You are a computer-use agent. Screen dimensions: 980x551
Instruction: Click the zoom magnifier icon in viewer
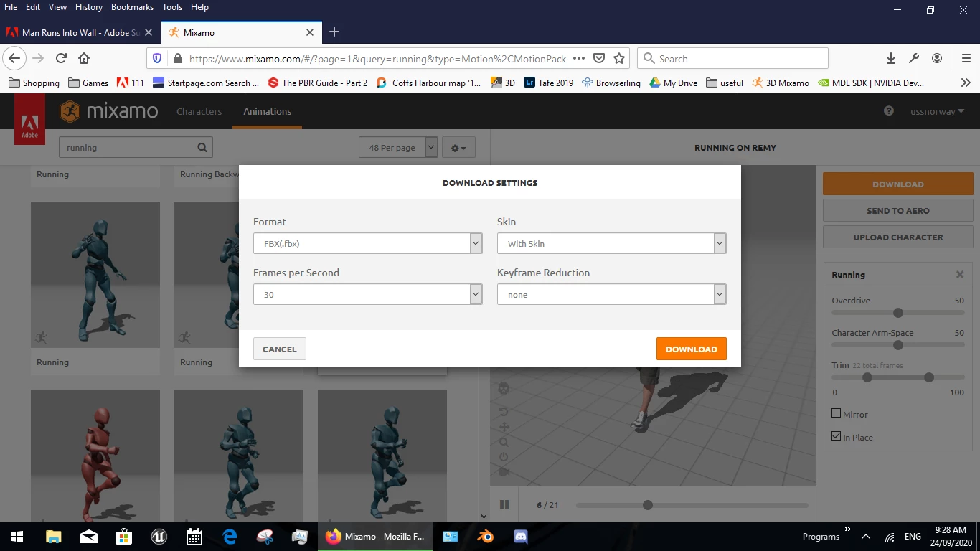(x=504, y=442)
